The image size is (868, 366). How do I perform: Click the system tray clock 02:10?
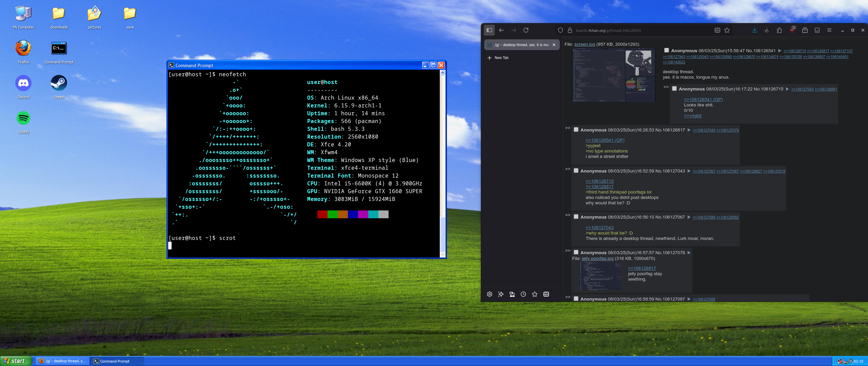click(x=859, y=361)
